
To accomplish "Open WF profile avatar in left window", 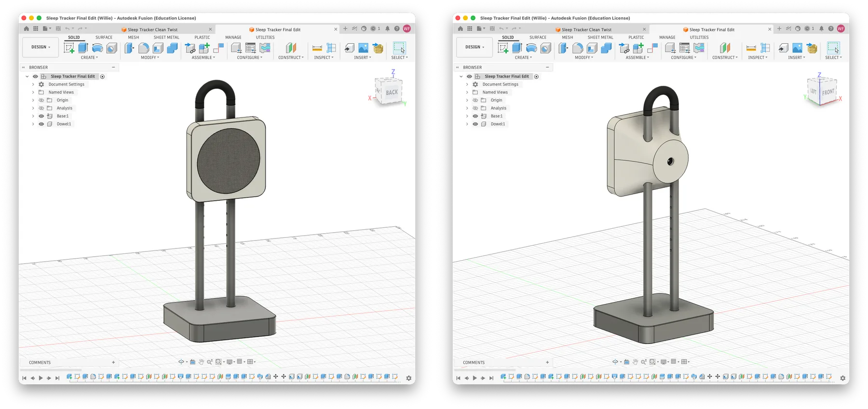I will tap(407, 29).
